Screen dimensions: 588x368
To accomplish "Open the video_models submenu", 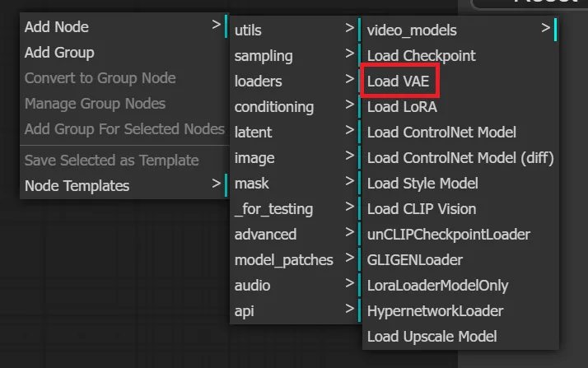I will click(x=458, y=30).
